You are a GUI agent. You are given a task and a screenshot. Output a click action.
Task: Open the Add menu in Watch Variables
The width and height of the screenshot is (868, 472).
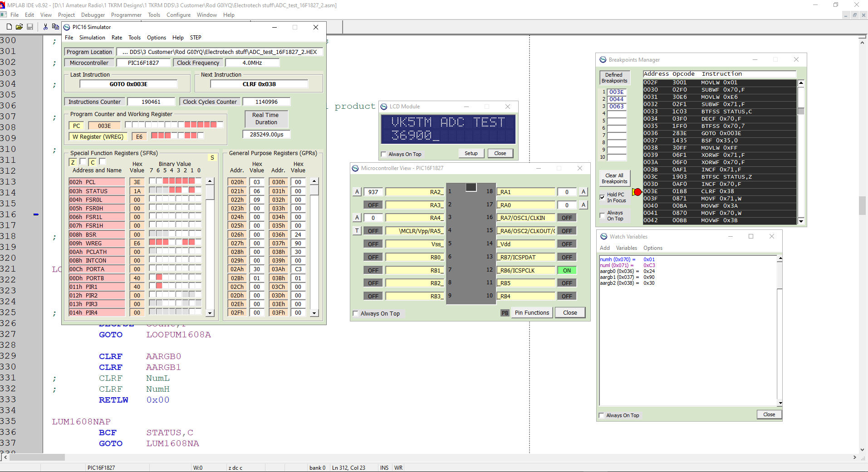(605, 248)
